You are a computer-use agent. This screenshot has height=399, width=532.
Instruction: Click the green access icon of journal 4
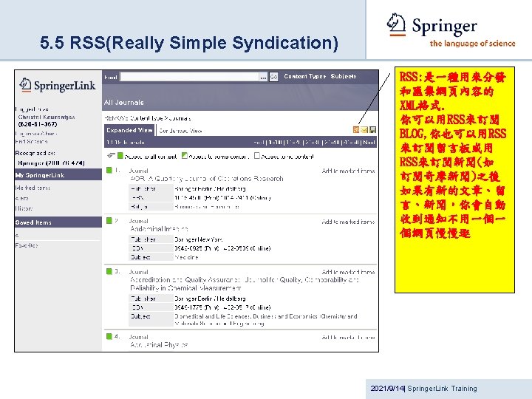(x=109, y=336)
